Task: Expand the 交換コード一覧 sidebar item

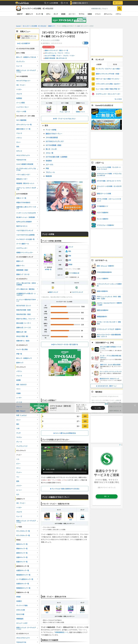Action: [x=27, y=198]
